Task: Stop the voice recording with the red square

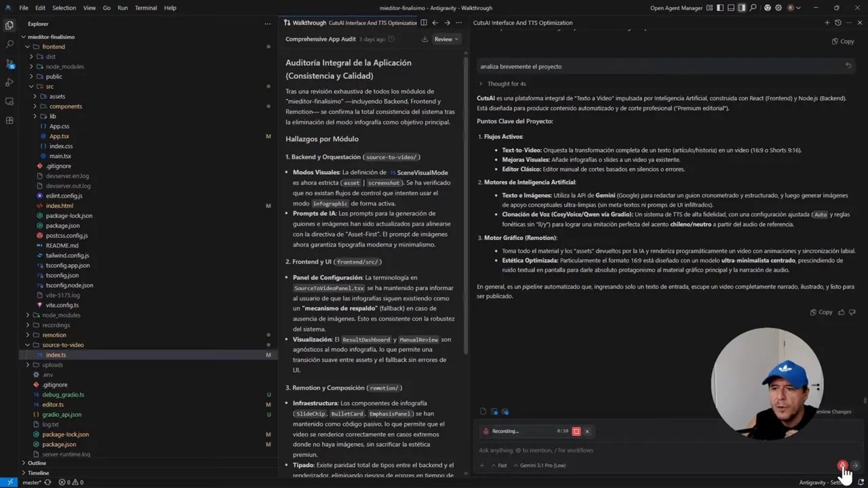Action: (576, 431)
